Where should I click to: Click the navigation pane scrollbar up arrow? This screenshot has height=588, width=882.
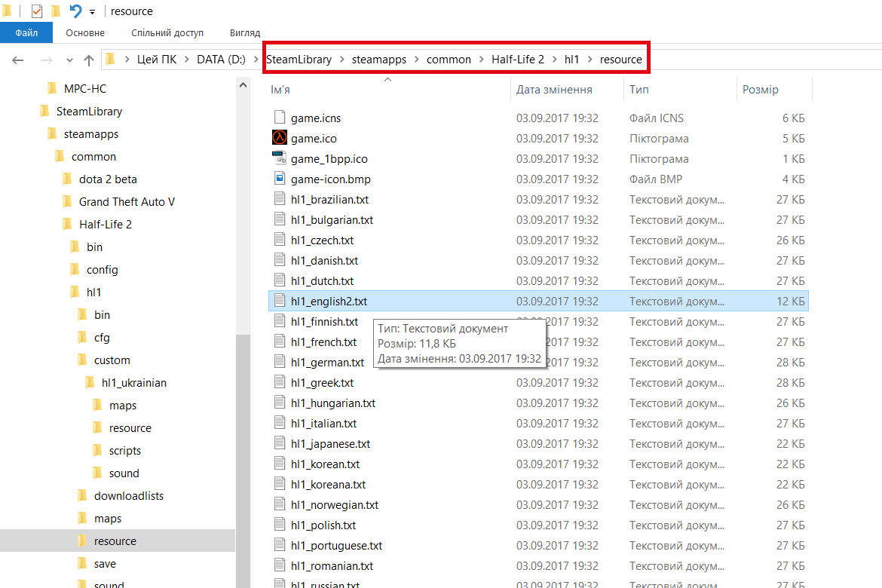pos(243,85)
